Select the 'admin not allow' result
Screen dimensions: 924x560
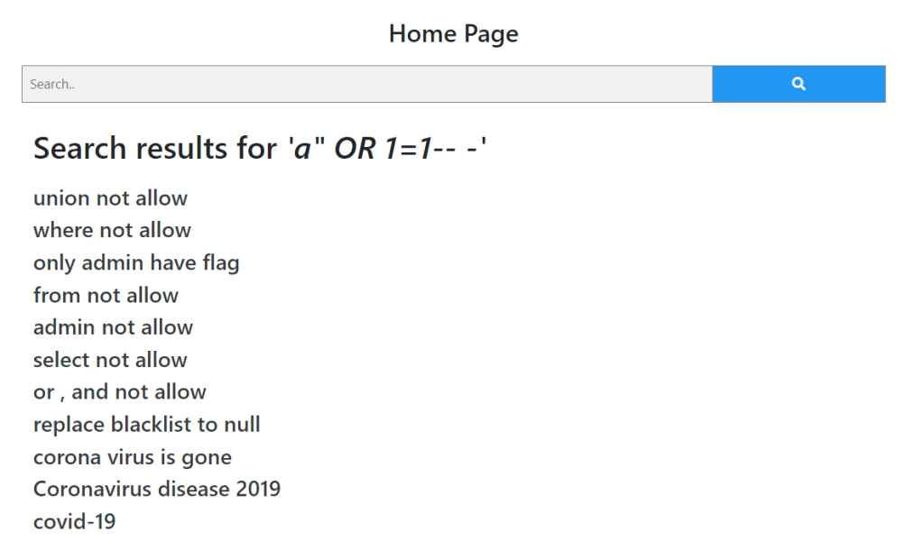pyautogui.click(x=113, y=327)
